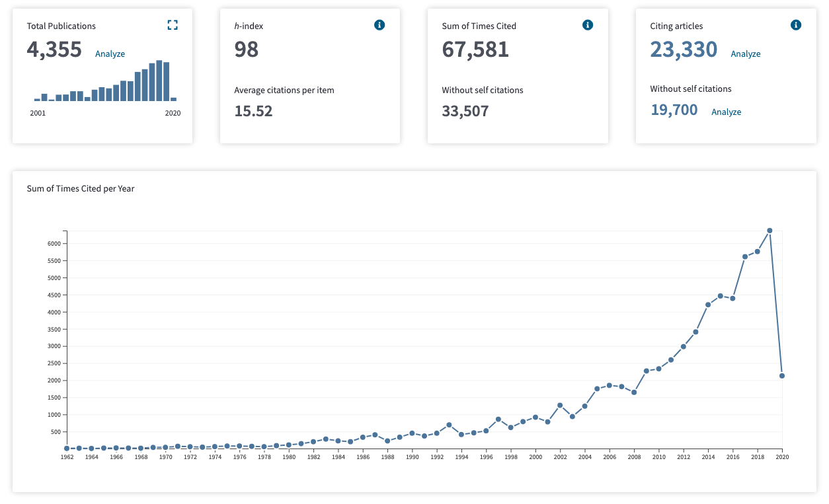Screen dimensions: 829x504
Task: Select the 1962 first data point
Action: (67, 448)
